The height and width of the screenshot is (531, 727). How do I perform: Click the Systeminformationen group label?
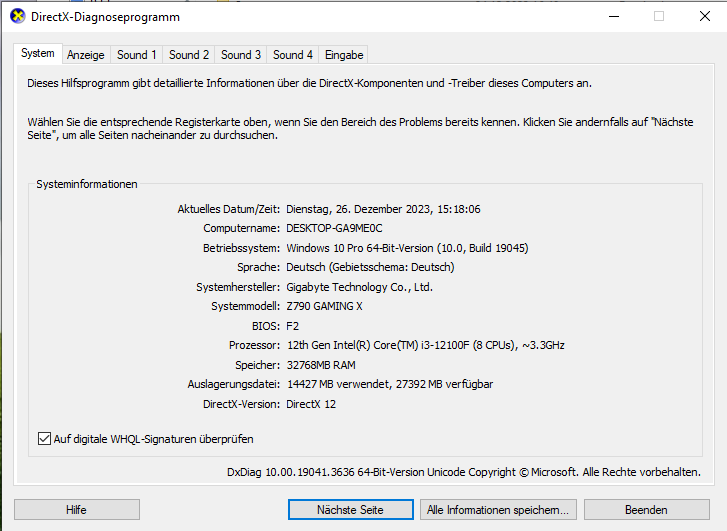(x=87, y=184)
